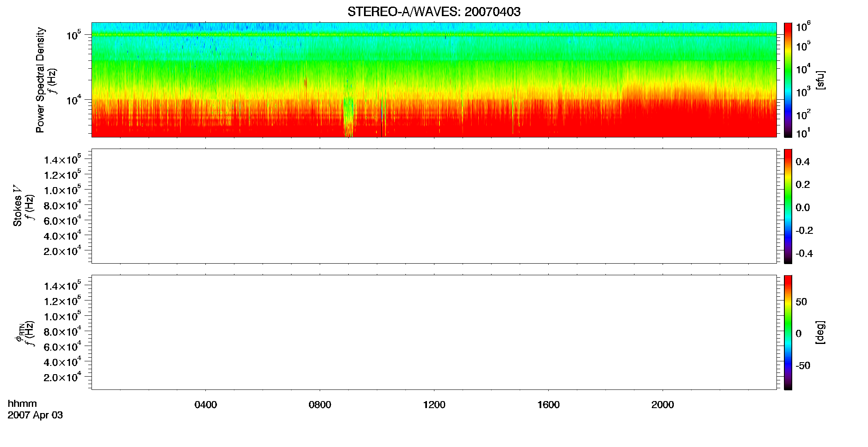Click 1.4×10^5 tick in Stokes V panel
Viewport: 868px width, 447px height.
click(63, 159)
